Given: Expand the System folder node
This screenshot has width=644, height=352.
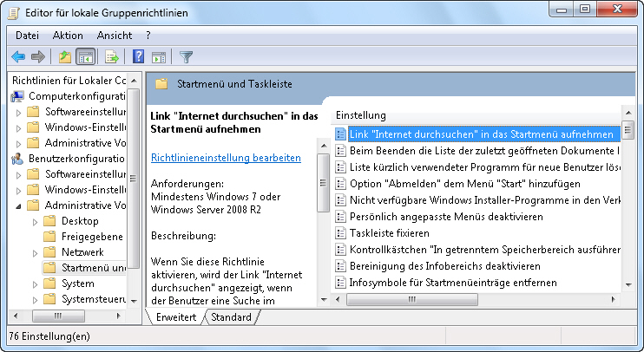Looking at the screenshot, I should click(35, 284).
